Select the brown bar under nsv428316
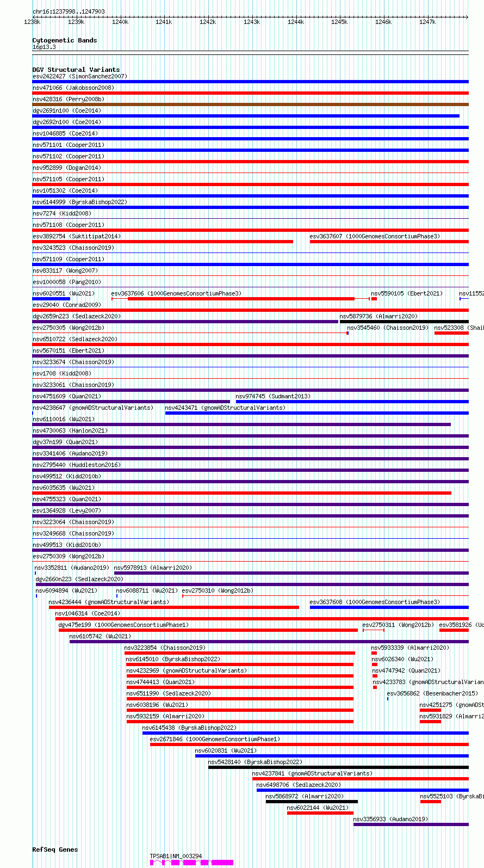Image resolution: width=484 pixels, height=868 pixels. click(x=250, y=104)
